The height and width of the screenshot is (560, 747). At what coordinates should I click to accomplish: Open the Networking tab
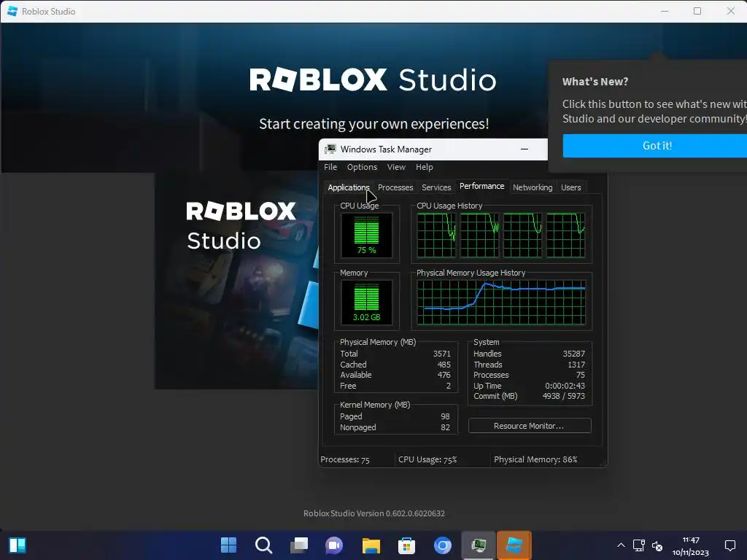[x=533, y=187]
